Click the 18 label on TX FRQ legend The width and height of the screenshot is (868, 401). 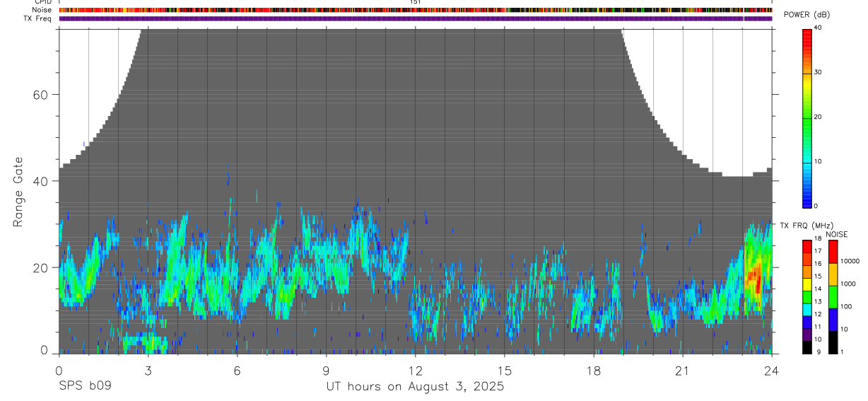[818, 239]
